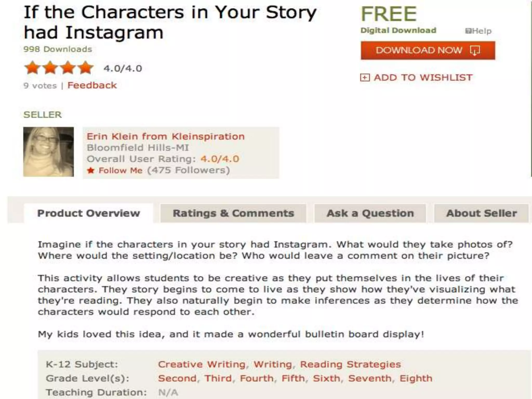Open Erin Klein from Kleinspiration seller link
The width and height of the screenshot is (532, 399).
[x=165, y=136]
